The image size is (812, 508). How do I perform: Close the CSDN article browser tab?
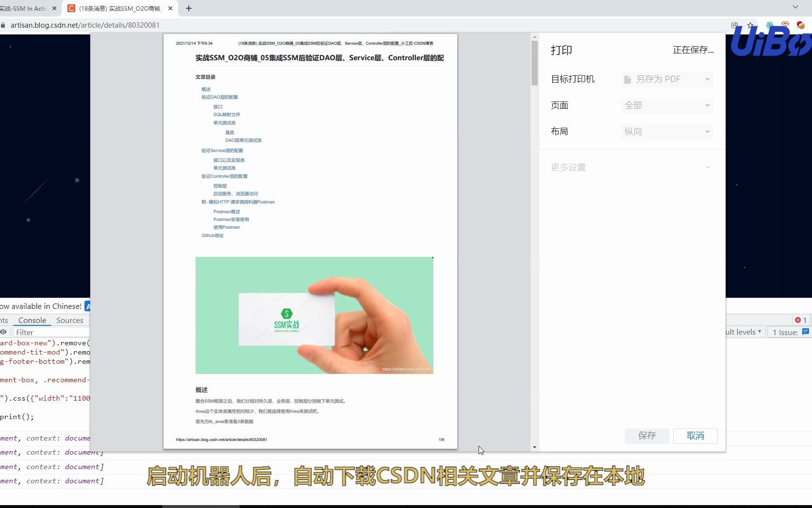(x=170, y=8)
